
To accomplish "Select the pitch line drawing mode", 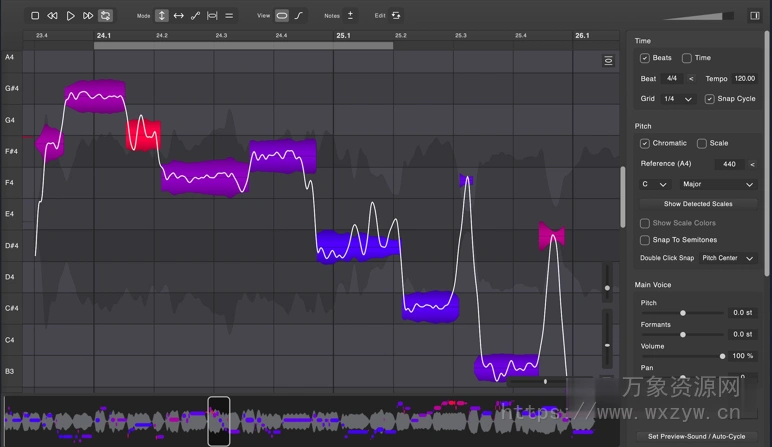I will pyautogui.click(x=195, y=16).
